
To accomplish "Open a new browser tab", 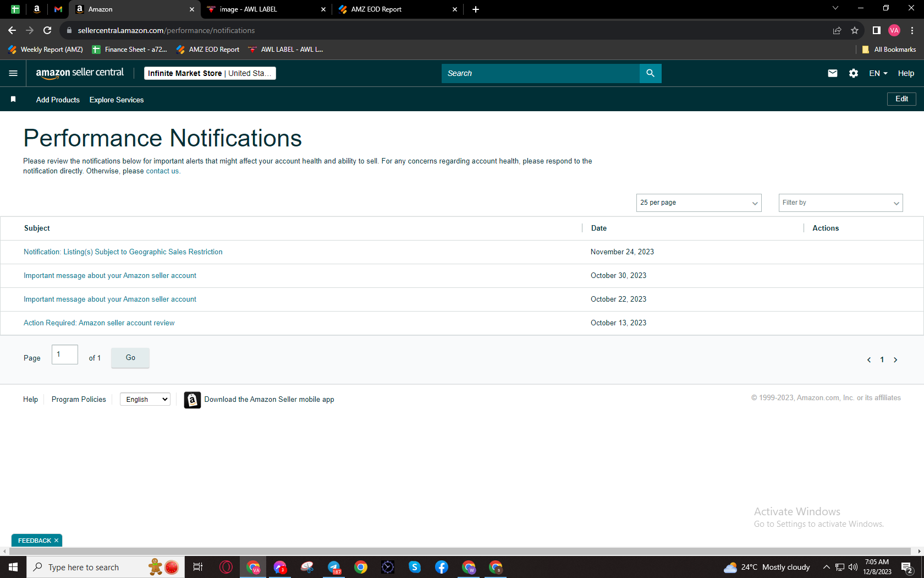I will click(476, 9).
